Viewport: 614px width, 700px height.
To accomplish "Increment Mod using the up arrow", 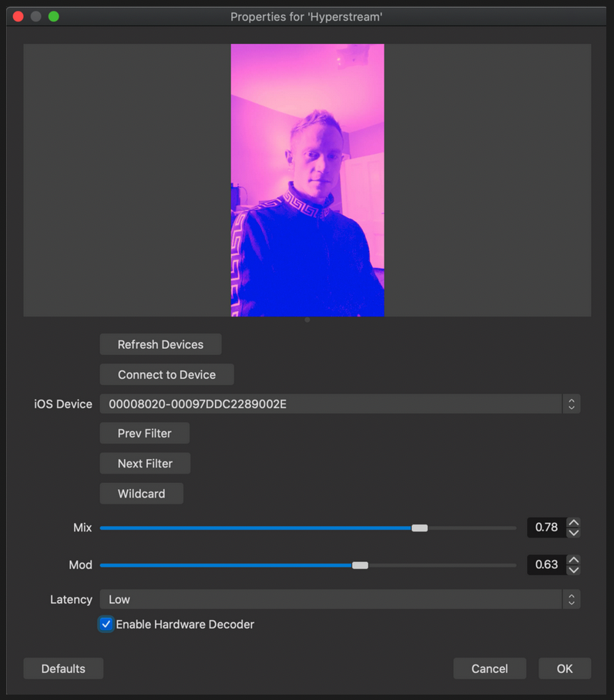I will click(x=573, y=560).
